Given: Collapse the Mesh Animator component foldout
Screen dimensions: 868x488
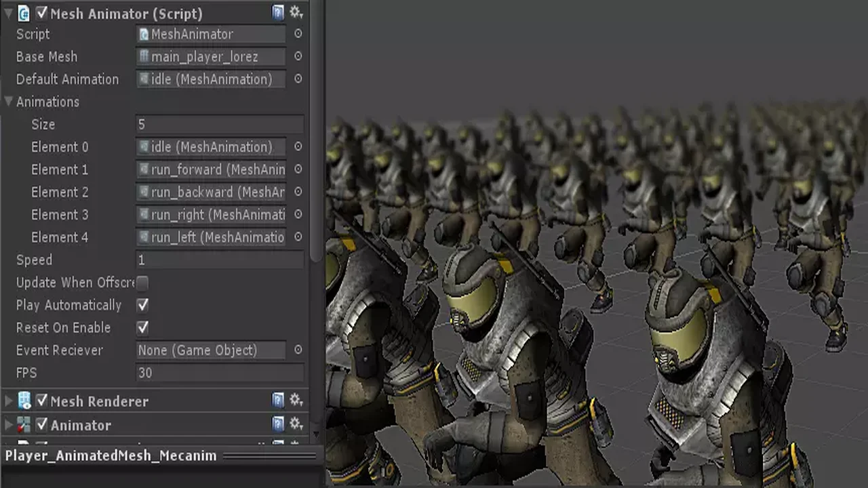Looking at the screenshot, I should pyautogui.click(x=8, y=13).
